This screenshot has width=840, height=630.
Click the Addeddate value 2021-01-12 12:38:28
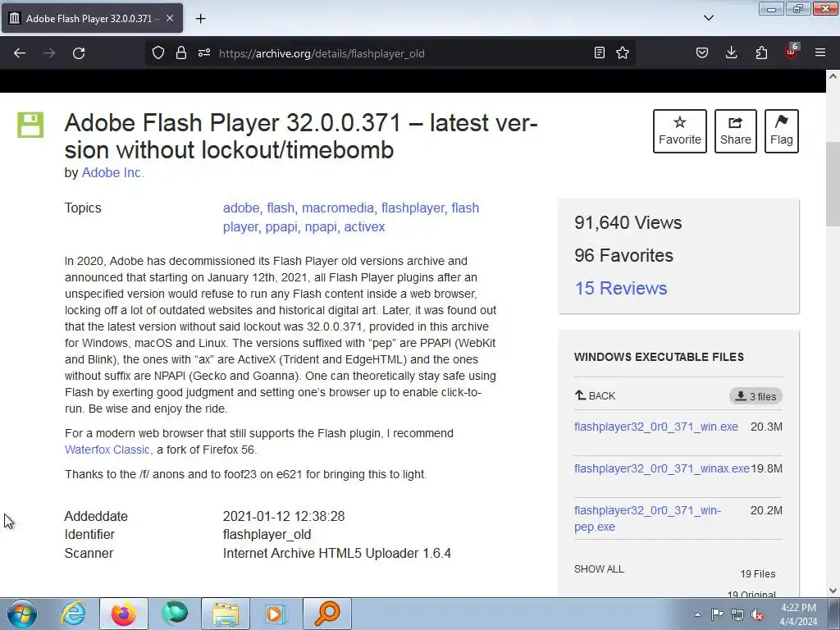click(x=283, y=517)
